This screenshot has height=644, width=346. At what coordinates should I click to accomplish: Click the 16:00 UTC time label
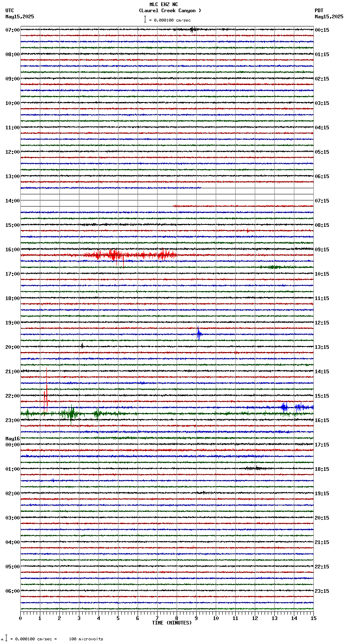click(x=13, y=250)
